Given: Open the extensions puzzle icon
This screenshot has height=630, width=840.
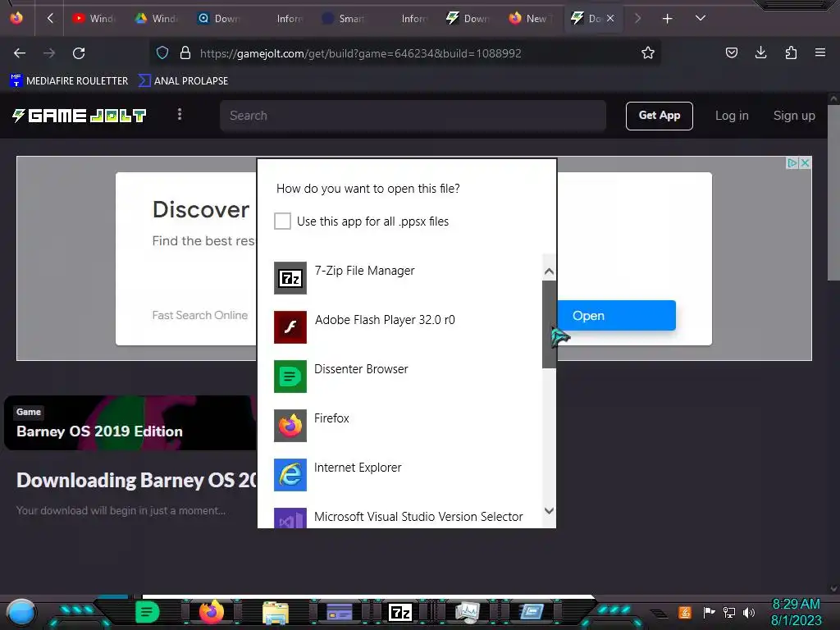Looking at the screenshot, I should click(791, 52).
